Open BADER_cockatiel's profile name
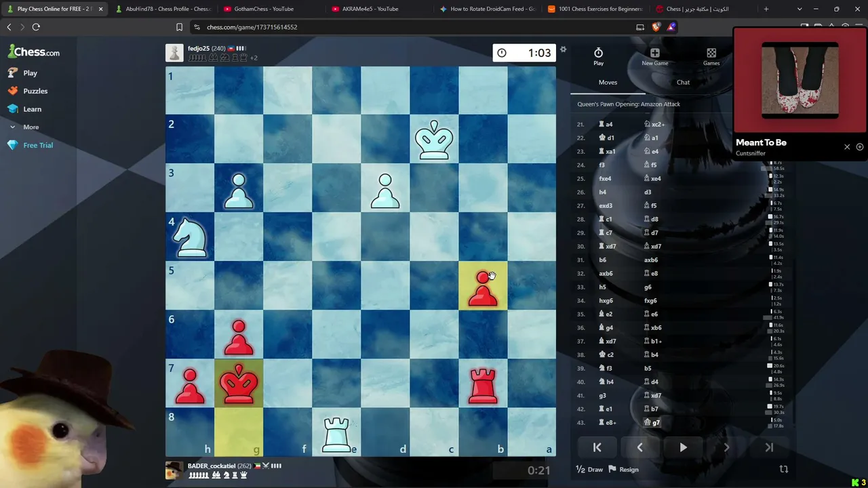The image size is (868, 488). tap(212, 466)
